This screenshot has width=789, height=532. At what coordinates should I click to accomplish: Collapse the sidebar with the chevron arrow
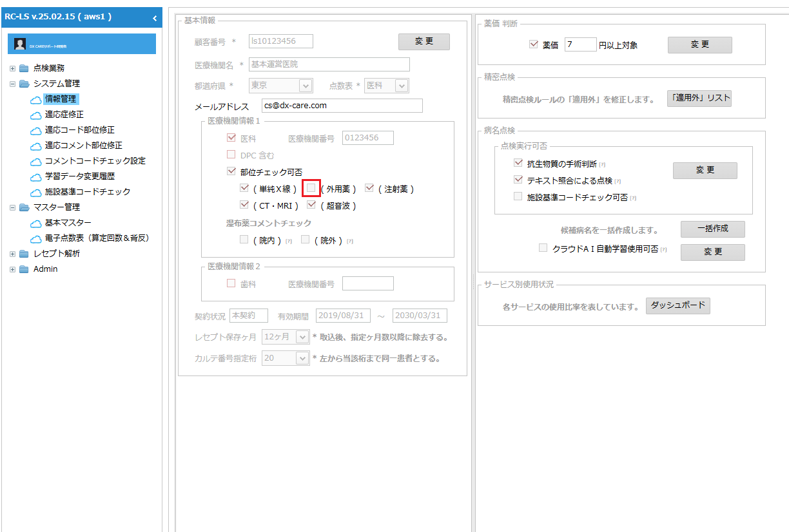click(x=155, y=18)
